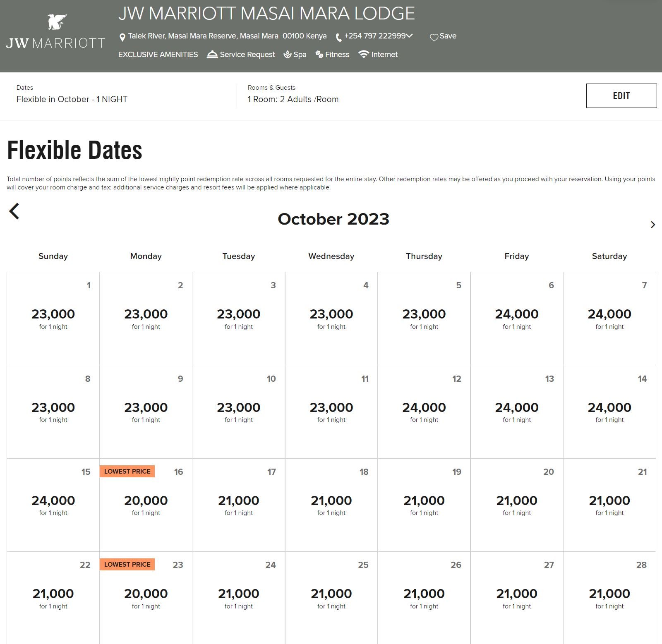The height and width of the screenshot is (644, 662).
Task: Select October 25 date cell
Action: click(x=331, y=598)
